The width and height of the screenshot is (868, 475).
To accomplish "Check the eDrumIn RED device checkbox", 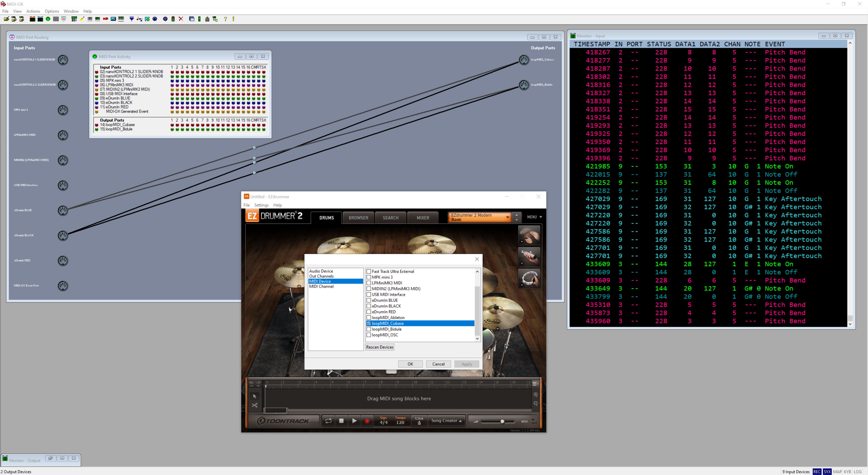I will point(369,312).
